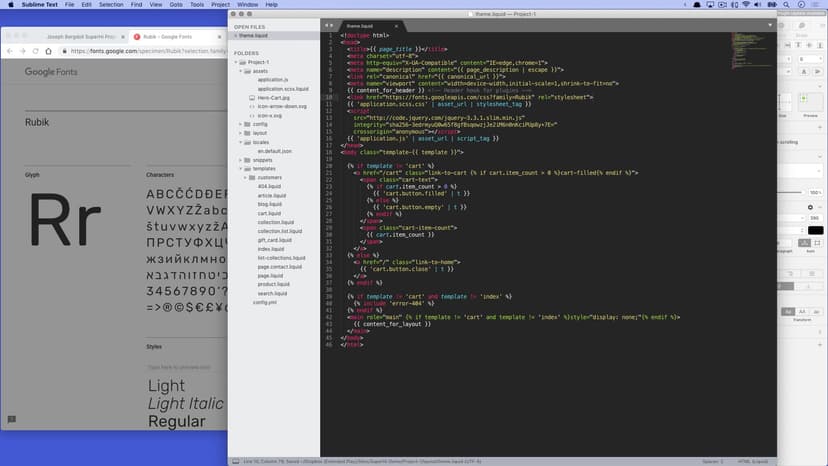The image size is (828, 466).
Task: Click the Hero-Cart.jpg image file icon
Action: (253, 98)
